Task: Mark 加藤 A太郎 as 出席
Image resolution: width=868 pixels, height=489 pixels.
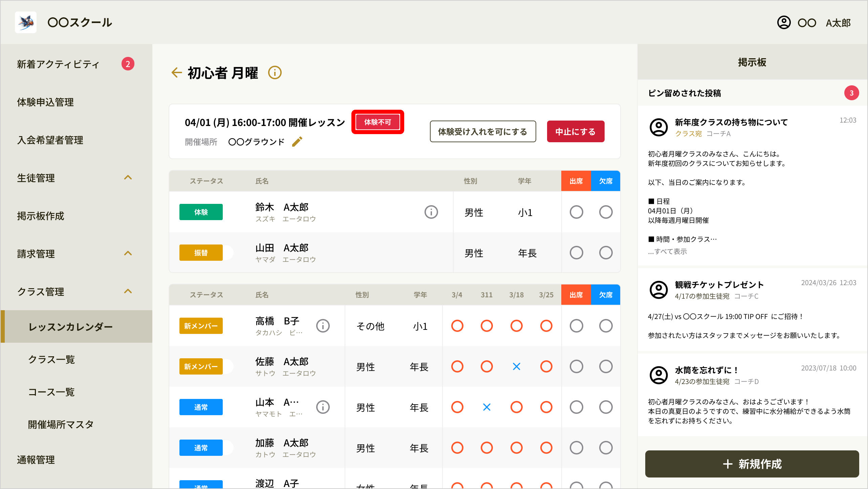Action: 576,448
